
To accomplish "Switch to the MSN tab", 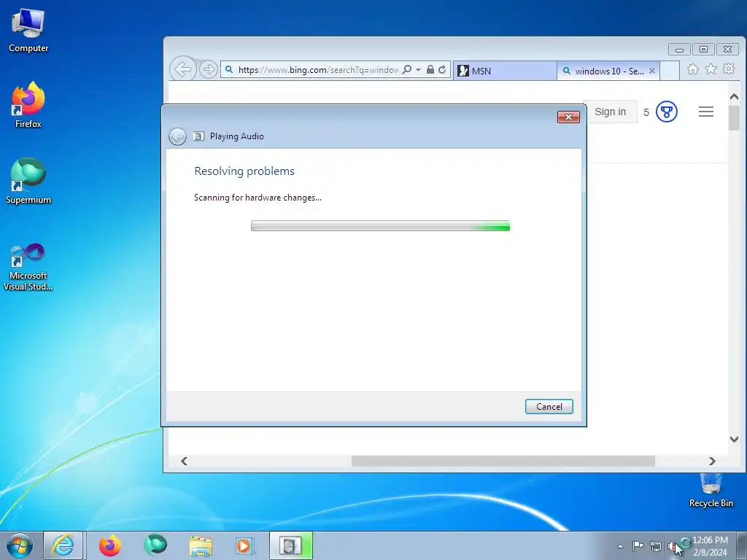I will point(505,71).
